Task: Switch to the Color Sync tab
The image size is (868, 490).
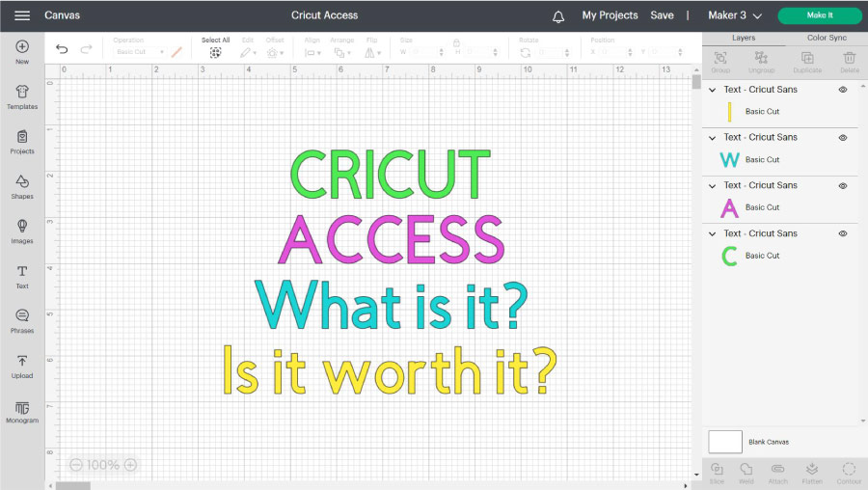Action: (826, 38)
